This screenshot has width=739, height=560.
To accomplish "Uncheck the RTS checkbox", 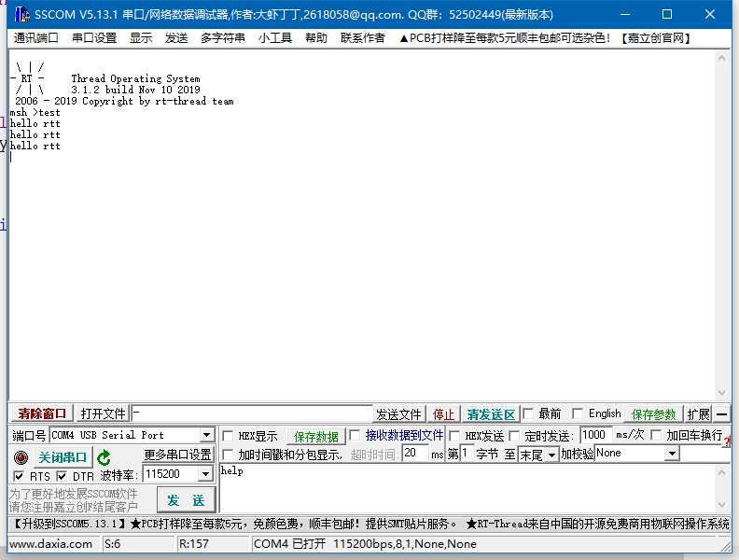I will point(19,476).
